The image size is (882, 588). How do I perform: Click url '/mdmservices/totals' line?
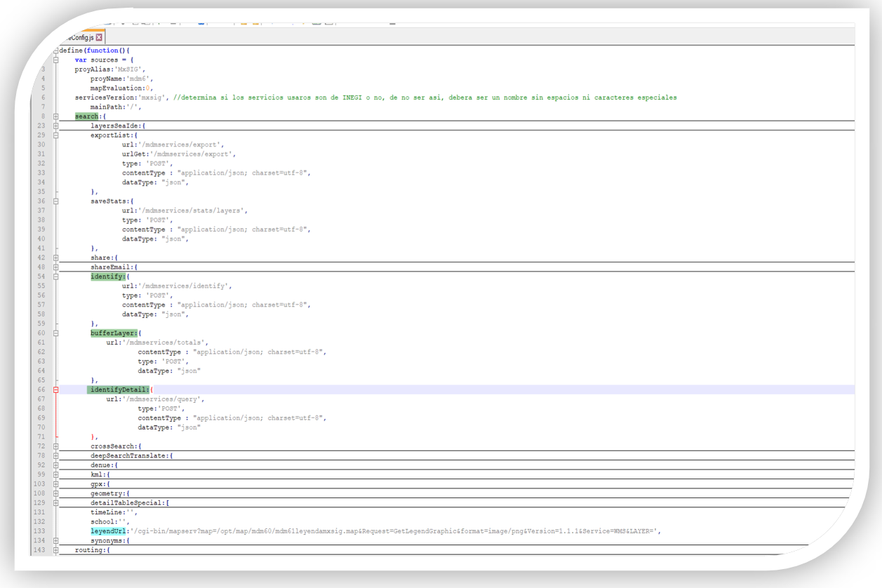(x=157, y=343)
